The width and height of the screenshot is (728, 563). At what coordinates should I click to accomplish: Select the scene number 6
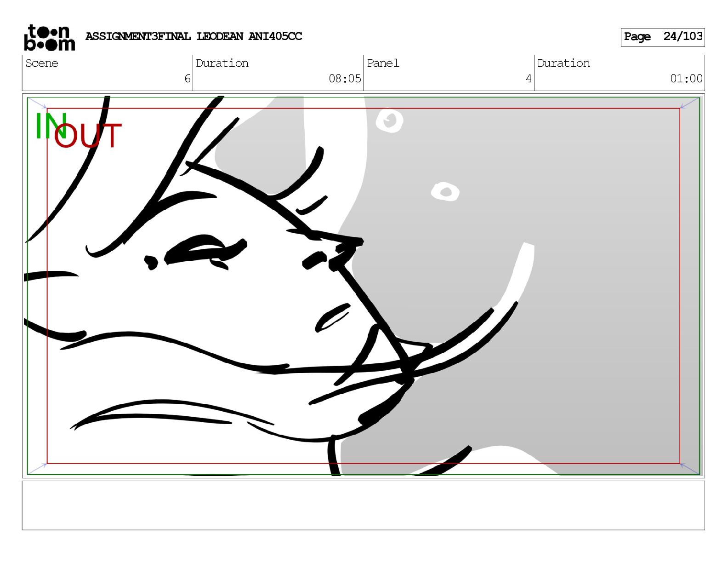[x=187, y=79]
